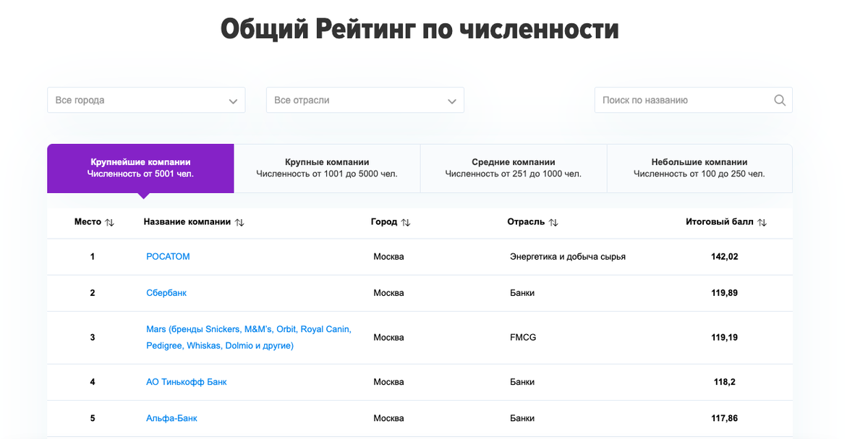Click the Город column header text
Image resolution: width=868 pixels, height=439 pixels.
click(384, 222)
